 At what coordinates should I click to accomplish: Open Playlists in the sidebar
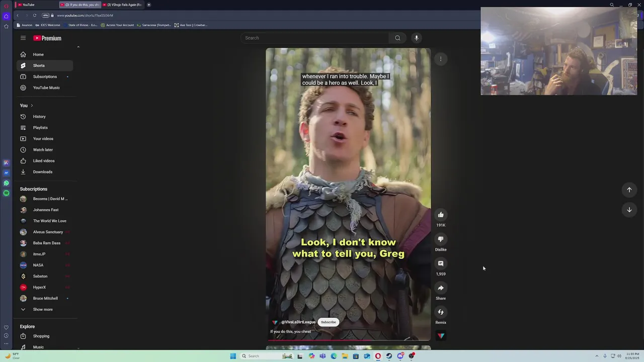[45, 128]
